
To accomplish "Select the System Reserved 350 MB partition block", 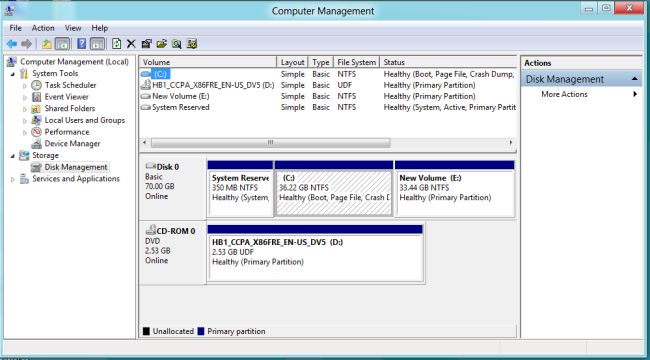I will 240,189.
